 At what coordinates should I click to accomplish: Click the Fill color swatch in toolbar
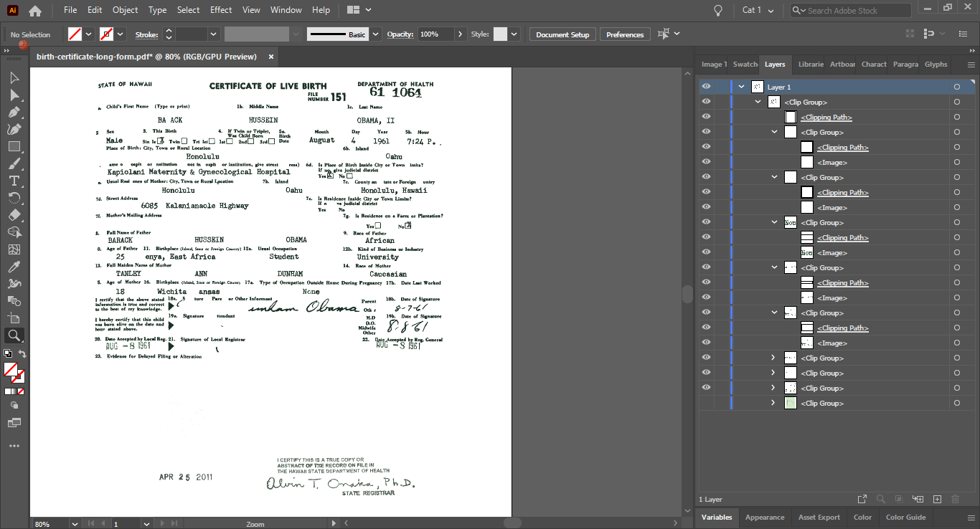click(10, 369)
